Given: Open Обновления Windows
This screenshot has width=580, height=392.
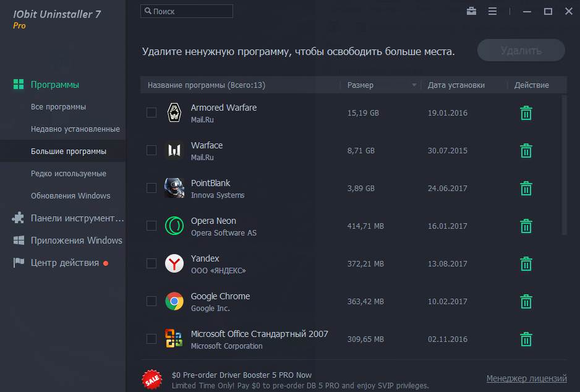Looking at the screenshot, I should point(70,195).
